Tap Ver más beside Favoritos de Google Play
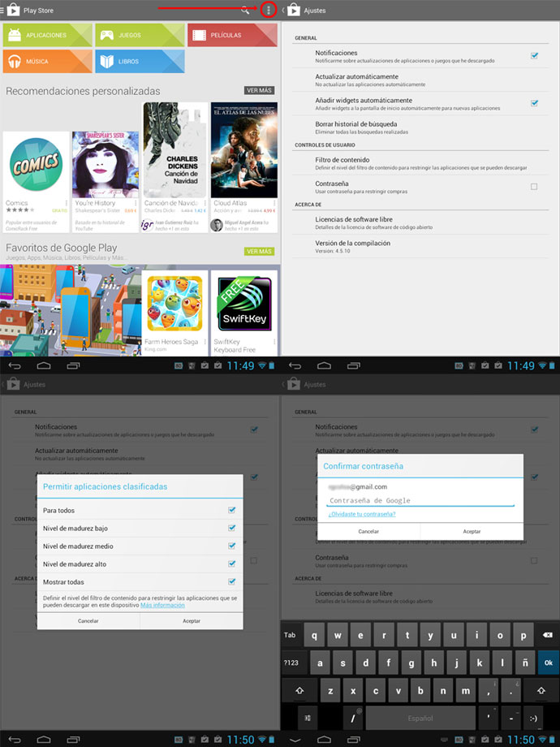This screenshot has width=560, height=747. pyautogui.click(x=259, y=251)
